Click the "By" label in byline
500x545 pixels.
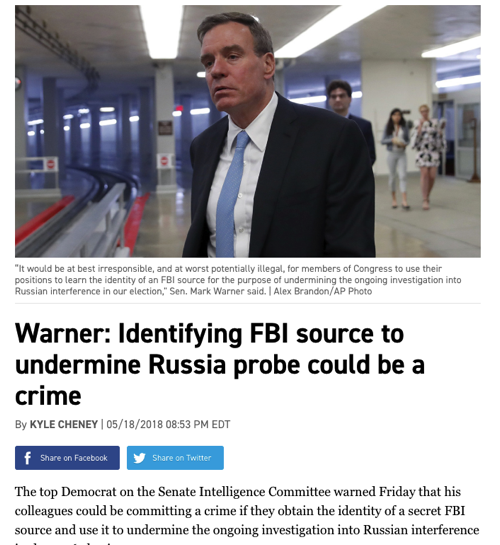pyautogui.click(x=21, y=425)
